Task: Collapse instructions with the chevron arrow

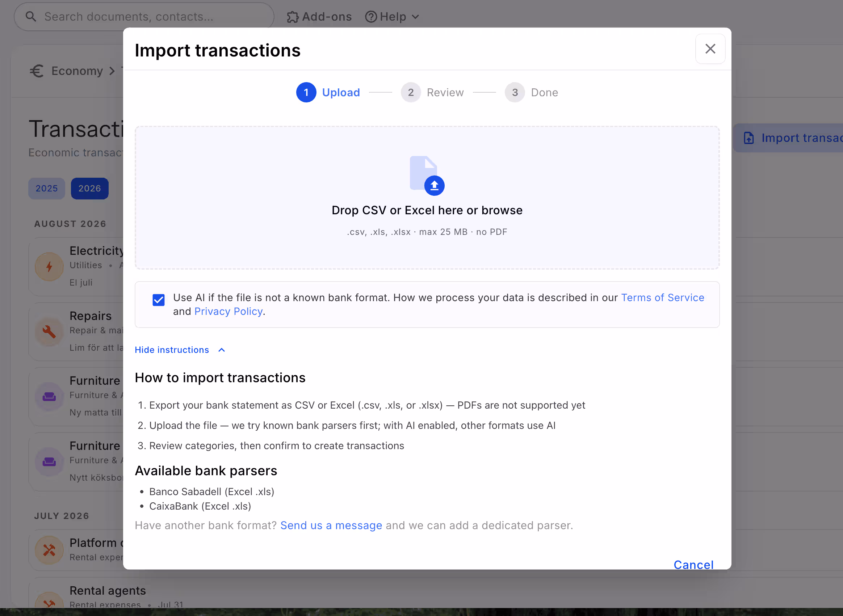Action: point(222,350)
